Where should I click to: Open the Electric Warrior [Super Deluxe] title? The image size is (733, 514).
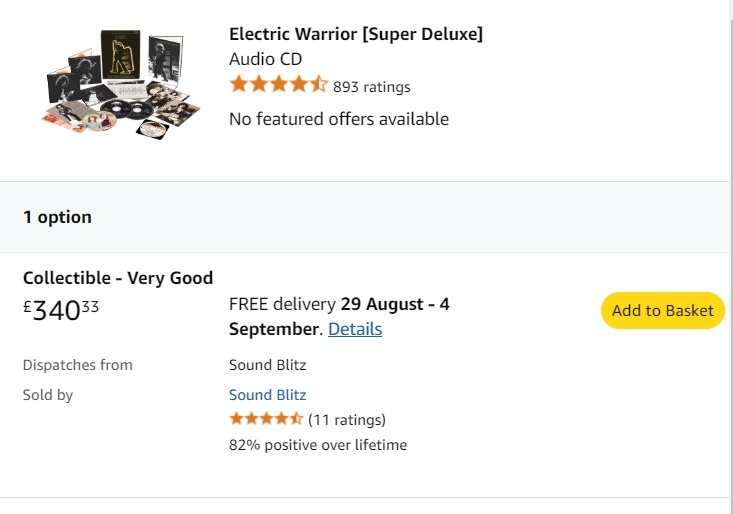pyautogui.click(x=355, y=34)
